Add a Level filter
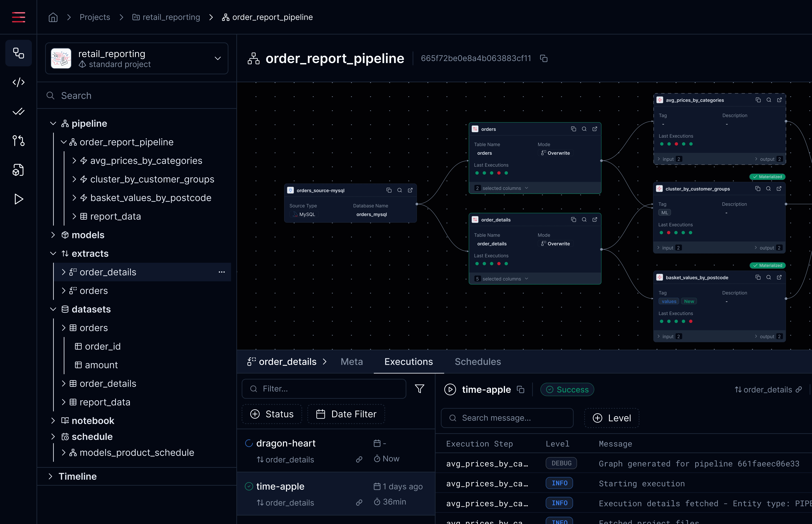The image size is (812, 524). (x=612, y=418)
